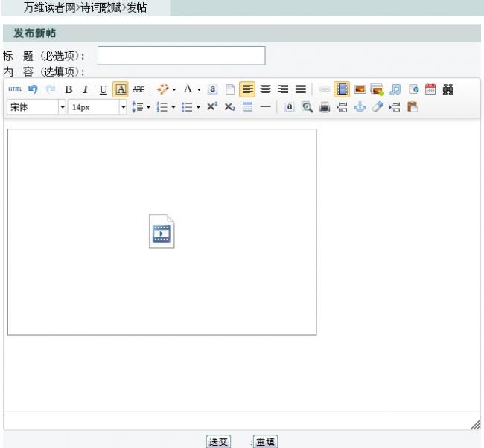
Task: Insert an anchor
Action: [x=360, y=107]
